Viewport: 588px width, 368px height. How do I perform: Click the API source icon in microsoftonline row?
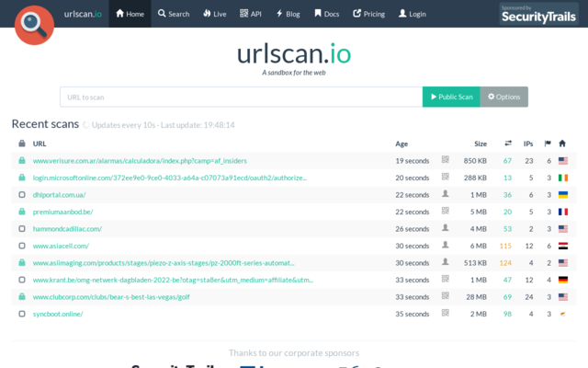[445, 177]
